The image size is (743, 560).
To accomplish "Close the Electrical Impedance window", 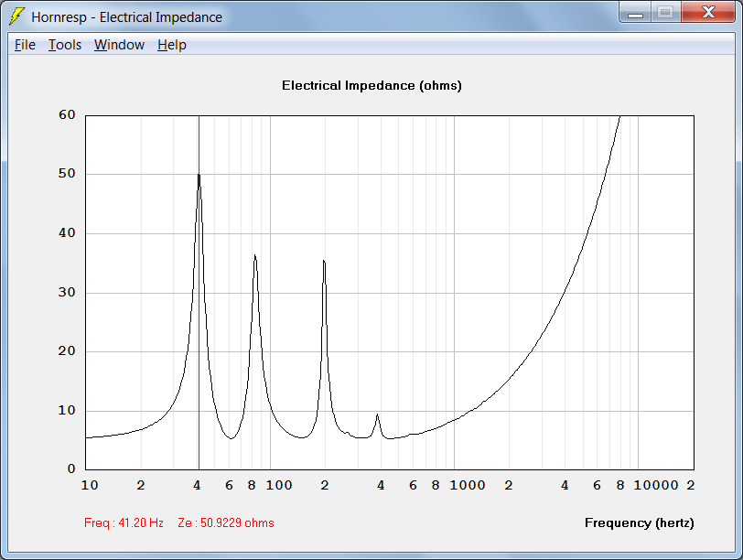I will tap(708, 12).
